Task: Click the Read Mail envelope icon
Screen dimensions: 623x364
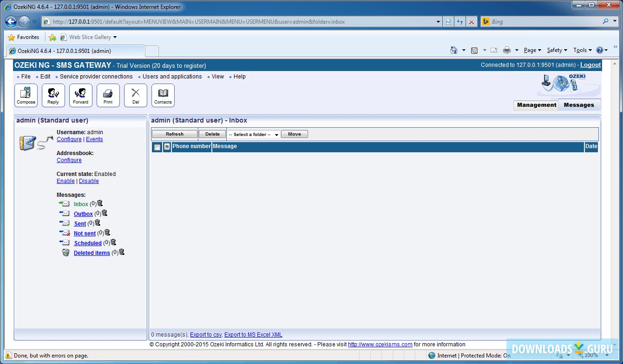Action: pyautogui.click(x=494, y=50)
